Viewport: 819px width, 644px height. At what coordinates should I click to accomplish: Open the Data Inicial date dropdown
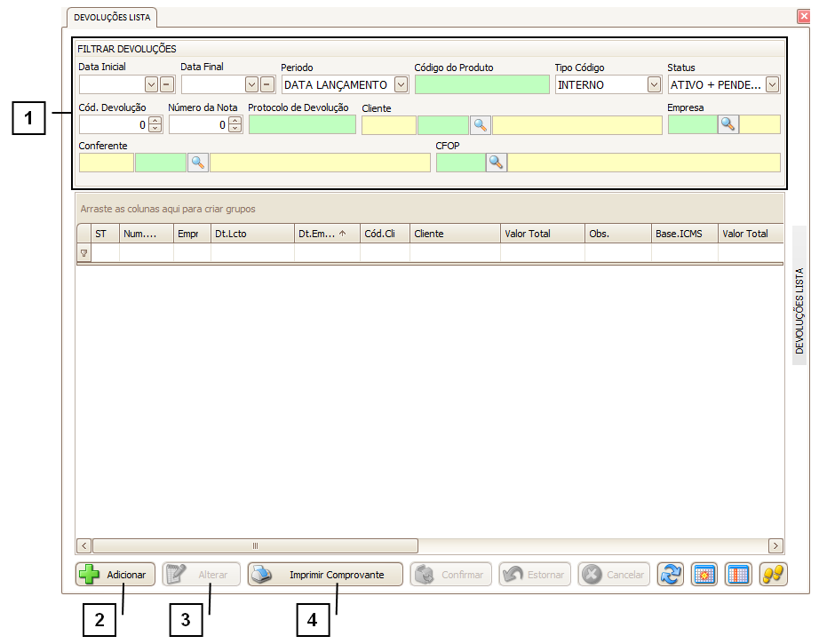point(151,85)
